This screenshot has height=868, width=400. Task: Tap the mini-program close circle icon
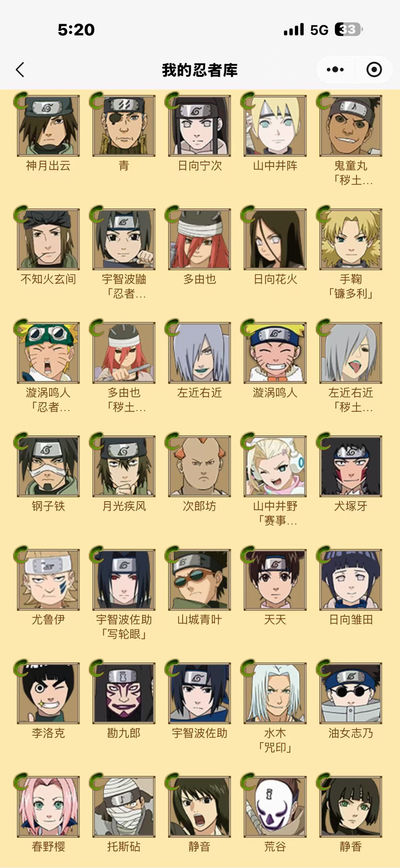coord(374,70)
